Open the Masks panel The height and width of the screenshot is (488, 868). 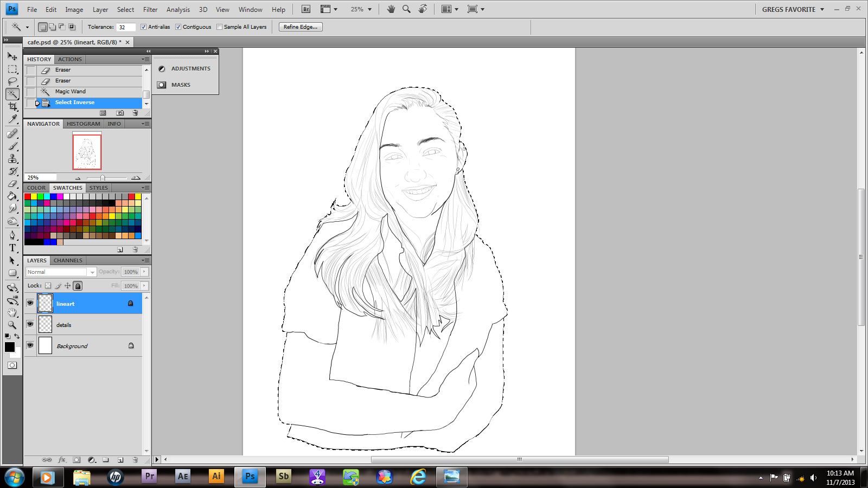[x=181, y=85]
